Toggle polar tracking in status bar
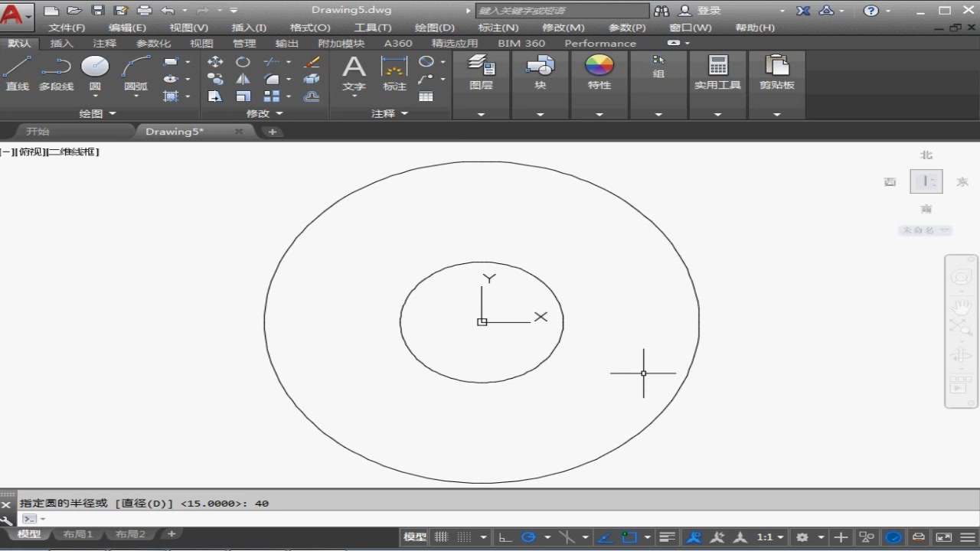 coord(528,537)
